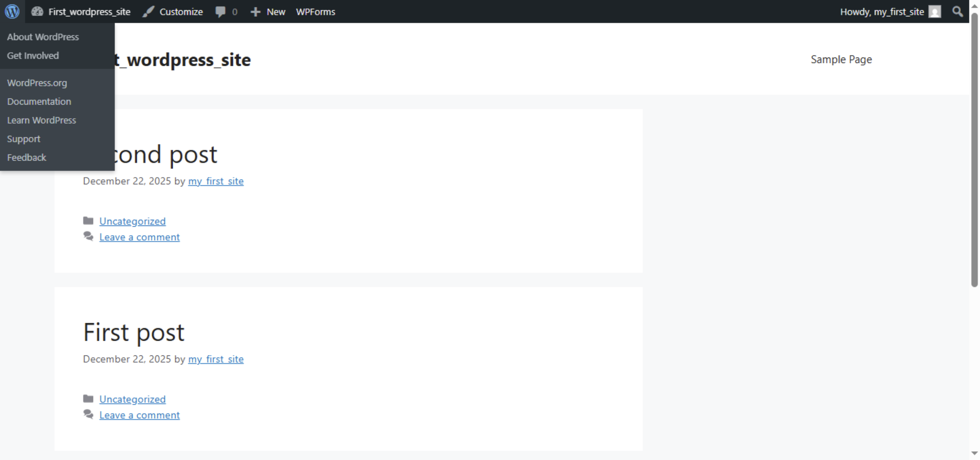This screenshot has height=460, width=980.
Task: Open the WPForms toolbar menu
Action: tap(315, 11)
